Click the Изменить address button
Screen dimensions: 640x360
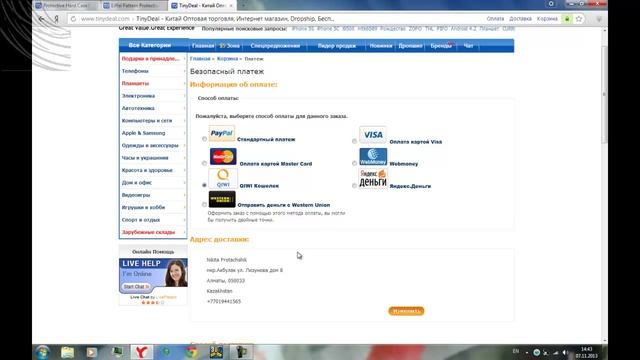[406, 311]
